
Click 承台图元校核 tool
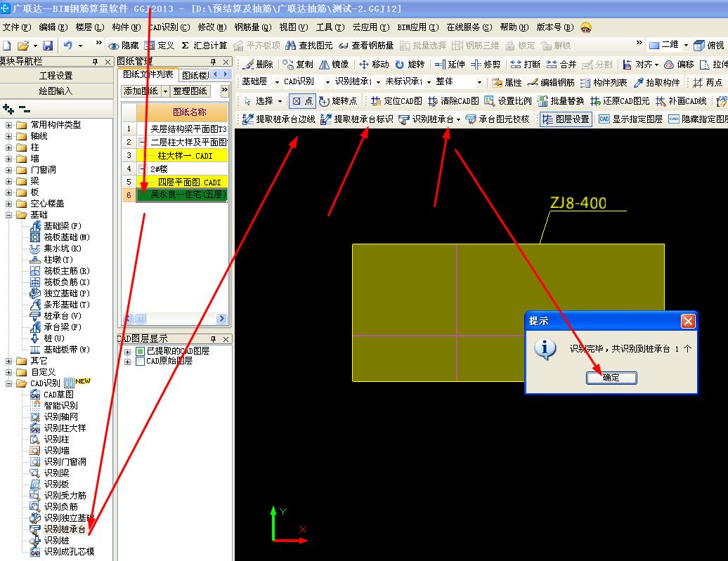pyautogui.click(x=498, y=119)
